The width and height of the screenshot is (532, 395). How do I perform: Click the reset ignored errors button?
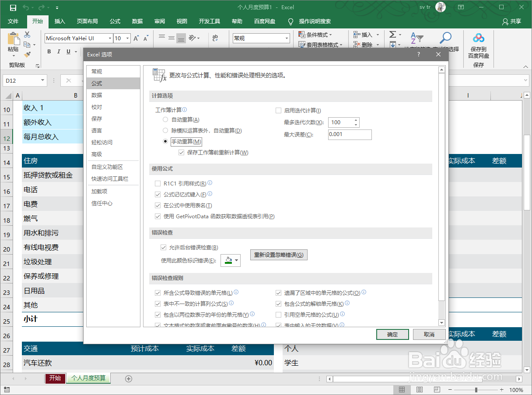point(279,255)
